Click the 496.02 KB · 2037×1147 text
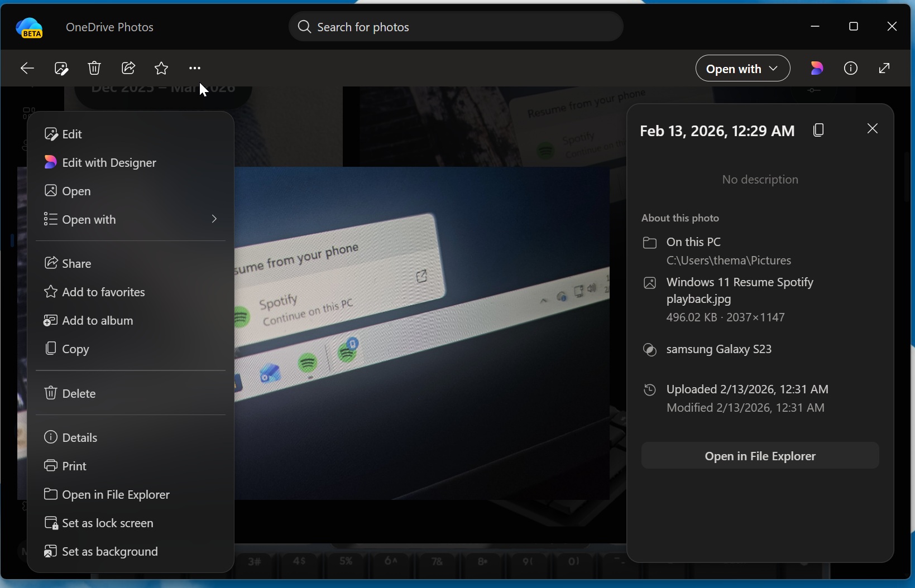The height and width of the screenshot is (588, 915). tap(725, 317)
